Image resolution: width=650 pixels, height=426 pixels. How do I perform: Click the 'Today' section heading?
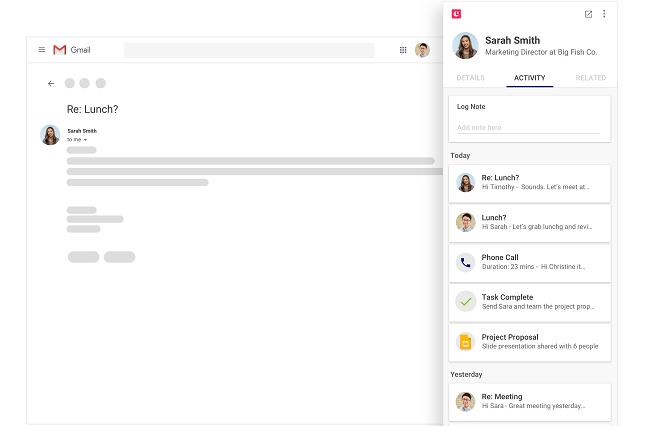pyautogui.click(x=460, y=155)
